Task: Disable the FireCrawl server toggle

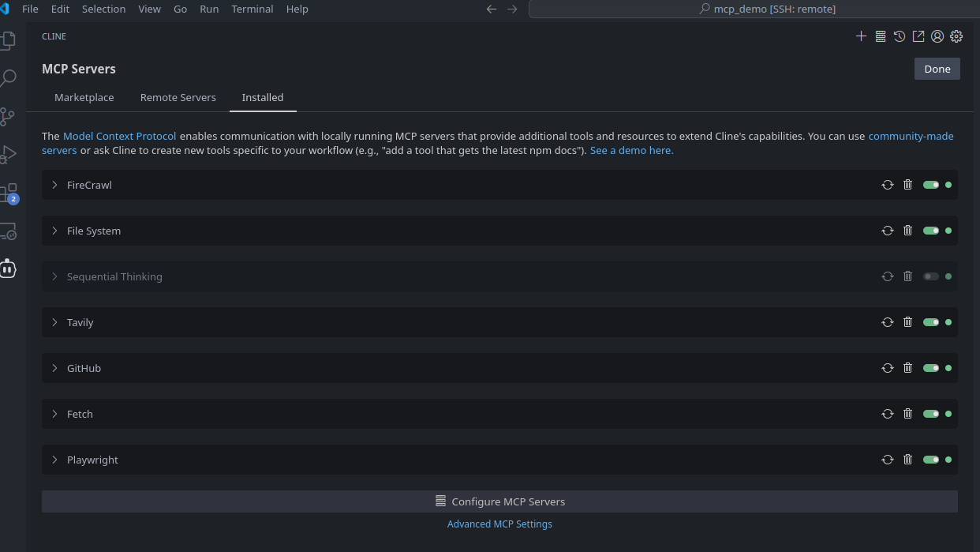Action: coord(931,185)
